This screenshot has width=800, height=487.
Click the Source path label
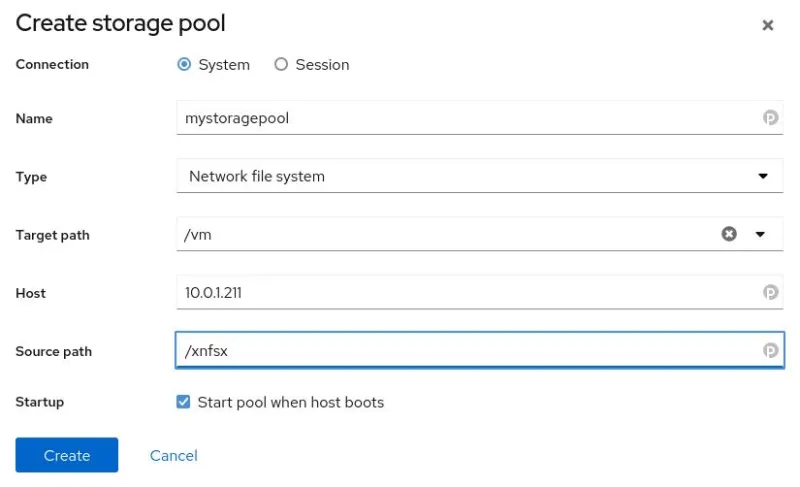[54, 352]
